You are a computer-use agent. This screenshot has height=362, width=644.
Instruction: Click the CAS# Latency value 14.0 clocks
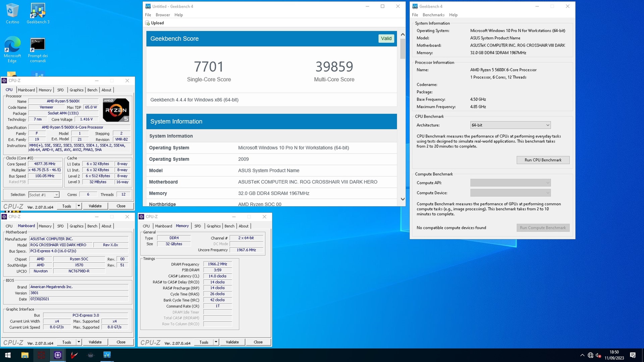tap(217, 276)
